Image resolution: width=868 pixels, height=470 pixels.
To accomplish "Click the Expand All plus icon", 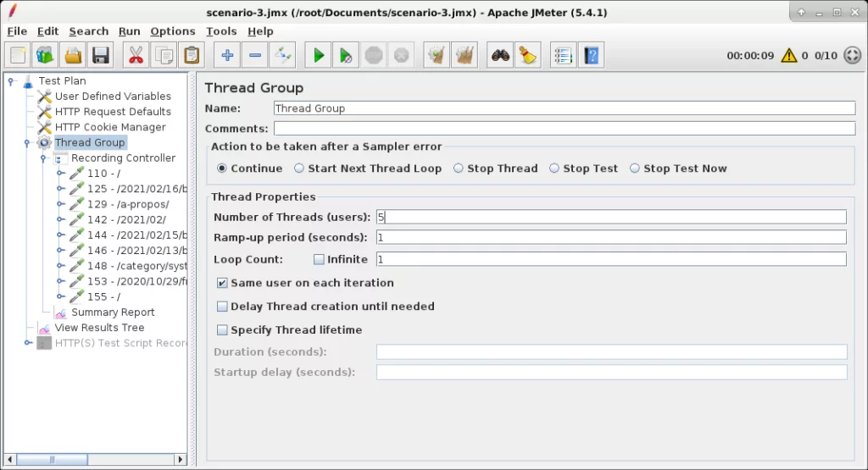I will tap(227, 55).
